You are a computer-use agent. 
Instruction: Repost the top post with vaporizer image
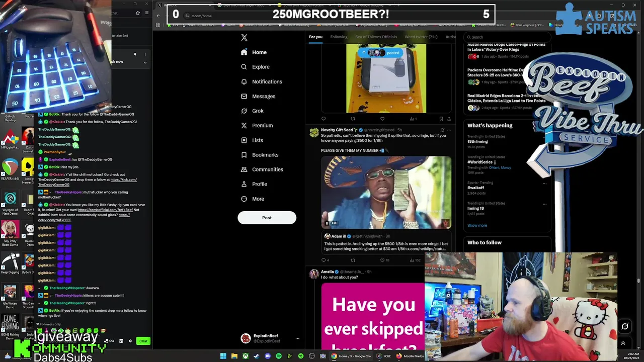point(353,119)
